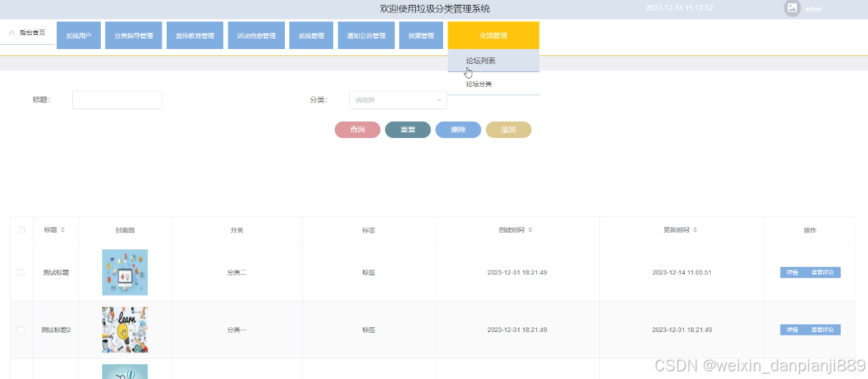Open the 宣传教育管理 menu
This screenshot has width=868, height=379.
click(x=195, y=36)
